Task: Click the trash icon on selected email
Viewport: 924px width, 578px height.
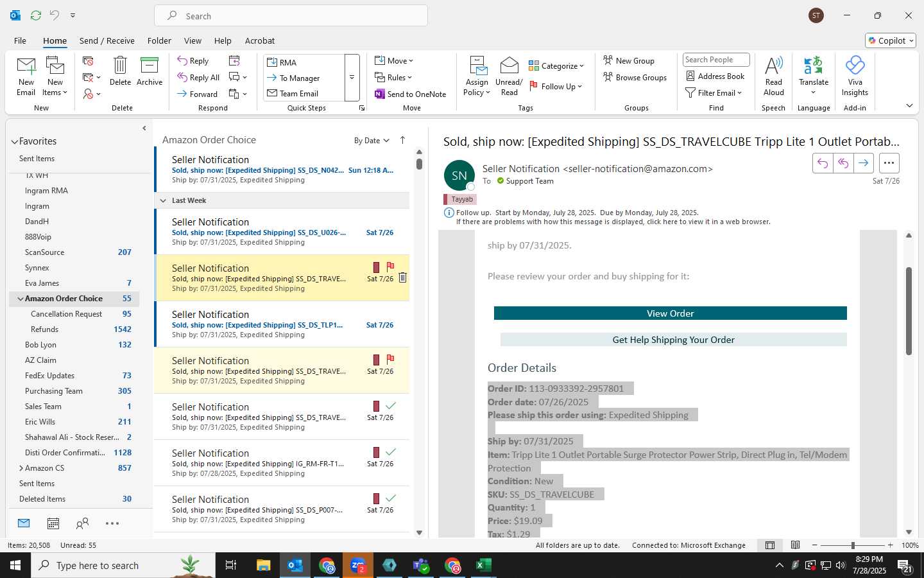Action: click(x=402, y=277)
